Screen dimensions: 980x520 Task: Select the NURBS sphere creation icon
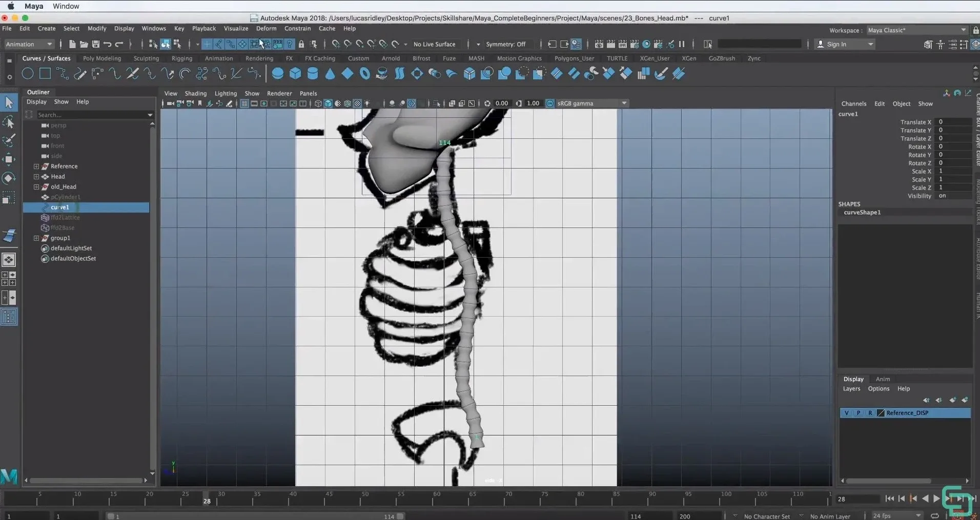coord(278,74)
